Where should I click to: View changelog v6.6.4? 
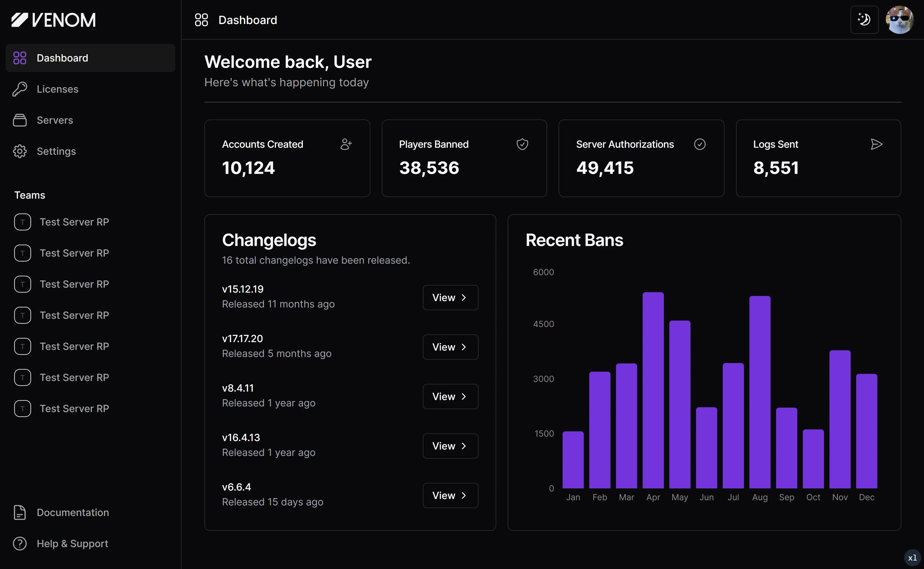tap(450, 496)
